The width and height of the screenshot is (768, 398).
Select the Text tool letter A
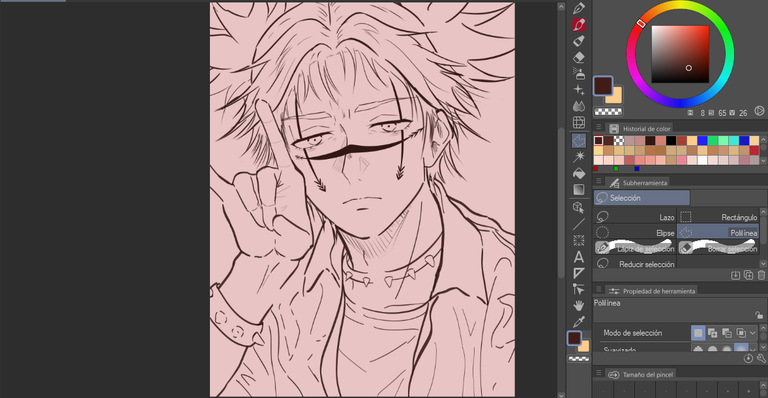coord(578,257)
